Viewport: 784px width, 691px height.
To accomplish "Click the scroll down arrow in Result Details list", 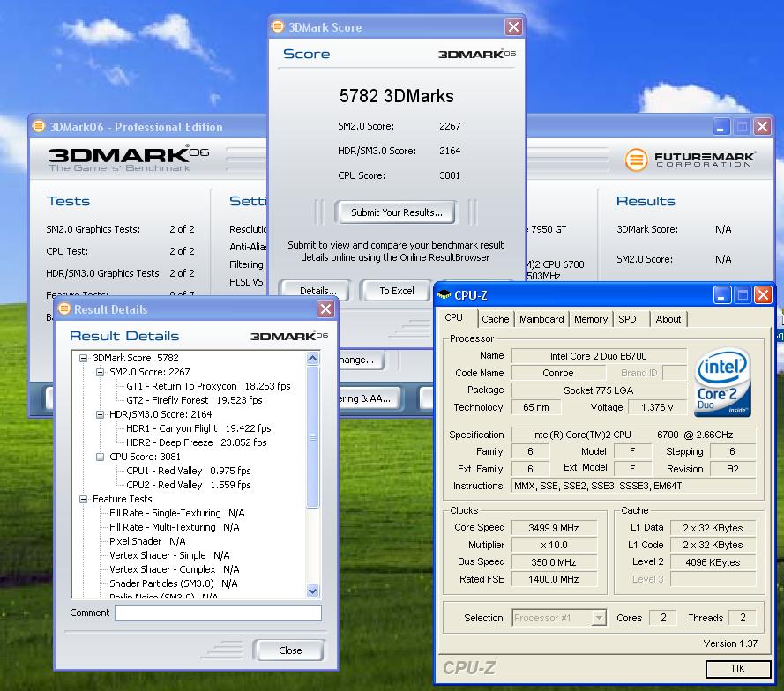I will point(312,591).
